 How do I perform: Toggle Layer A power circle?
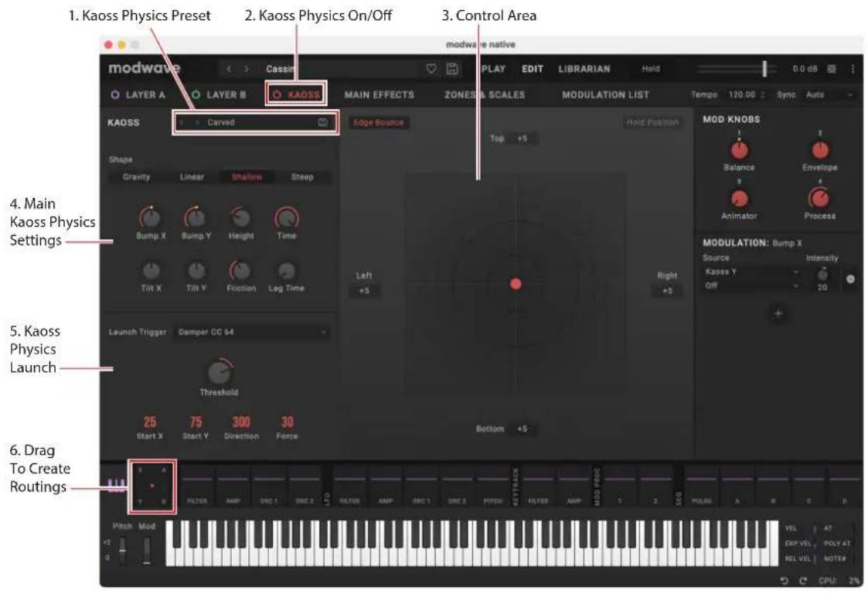point(115,95)
